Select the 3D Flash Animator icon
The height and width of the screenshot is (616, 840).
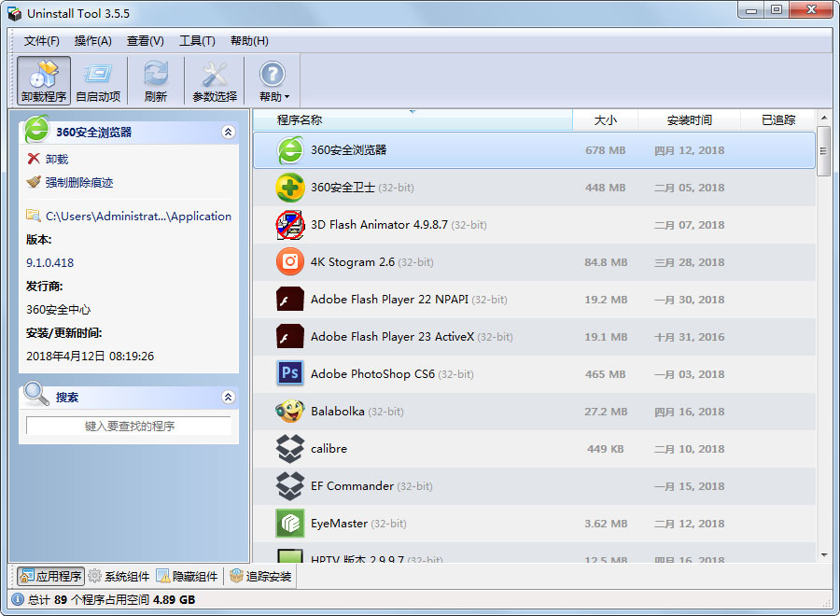coord(290,225)
